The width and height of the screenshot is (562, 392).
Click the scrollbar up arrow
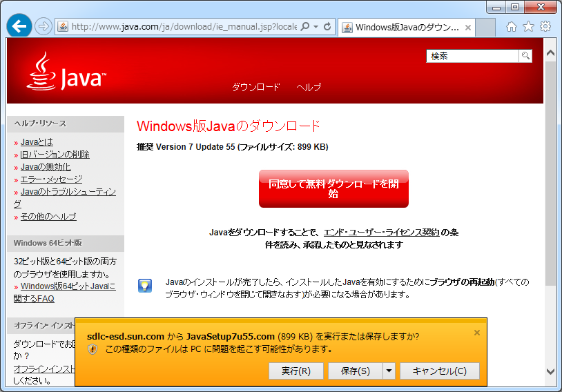click(550, 53)
